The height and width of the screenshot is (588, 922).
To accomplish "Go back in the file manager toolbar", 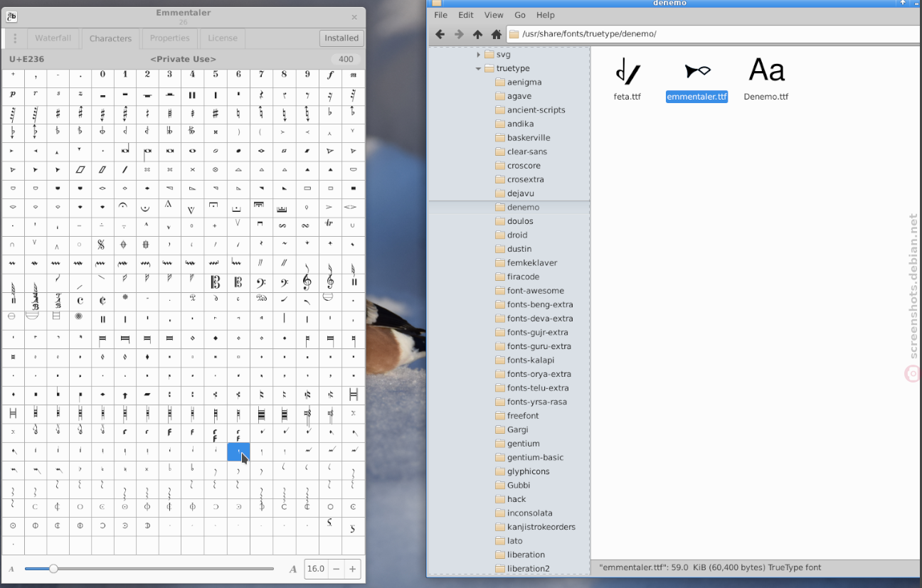I will (x=440, y=34).
